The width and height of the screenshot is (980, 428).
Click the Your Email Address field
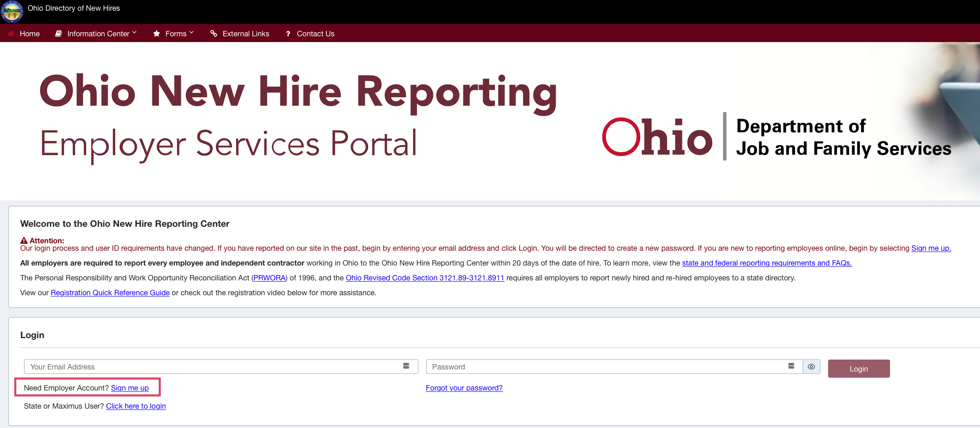point(221,367)
